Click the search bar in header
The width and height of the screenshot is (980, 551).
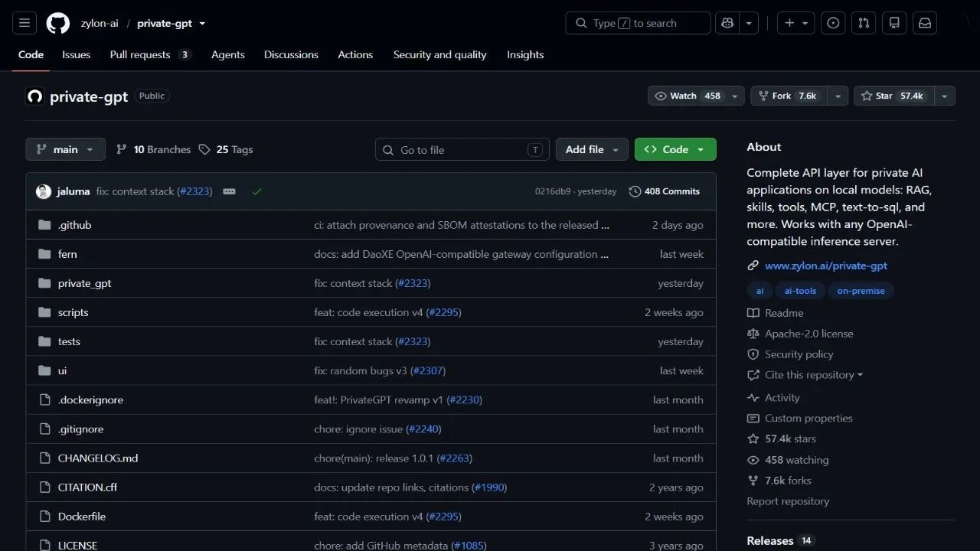(638, 23)
